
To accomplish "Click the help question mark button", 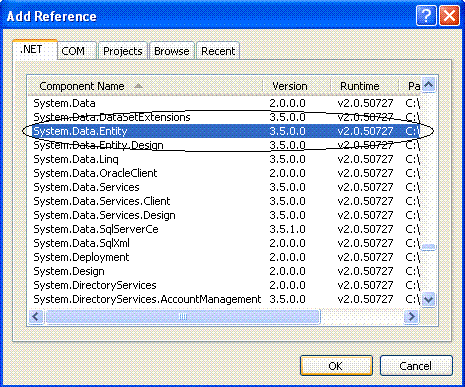I will 426,16.
